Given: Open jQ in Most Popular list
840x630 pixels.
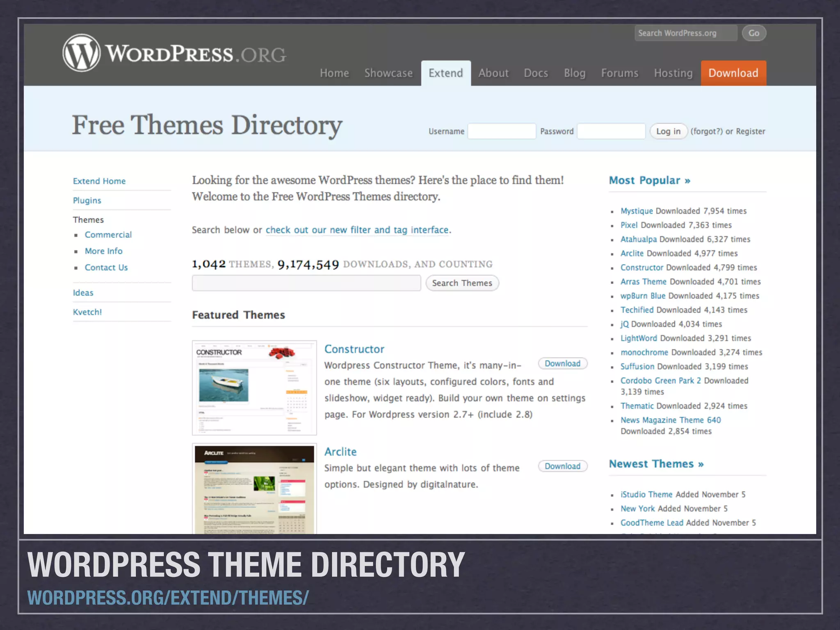Looking at the screenshot, I should coord(625,324).
